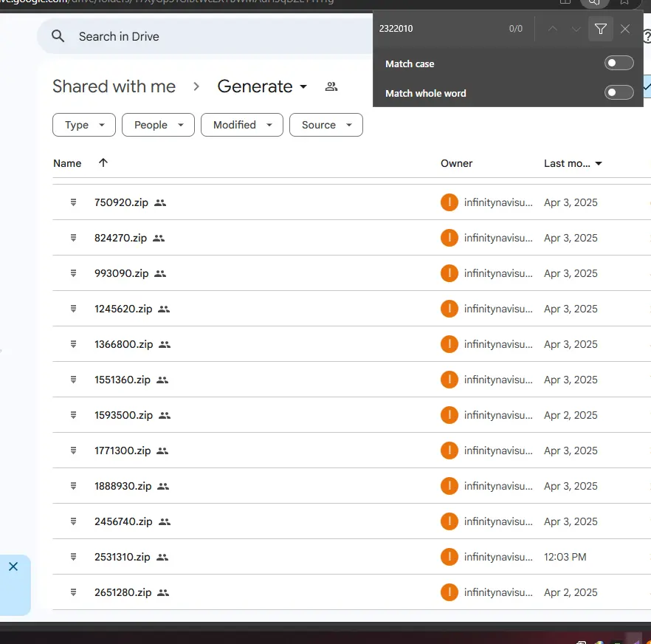651x644 pixels.
Task: Select the file 993090.zip
Action: pyautogui.click(x=121, y=273)
